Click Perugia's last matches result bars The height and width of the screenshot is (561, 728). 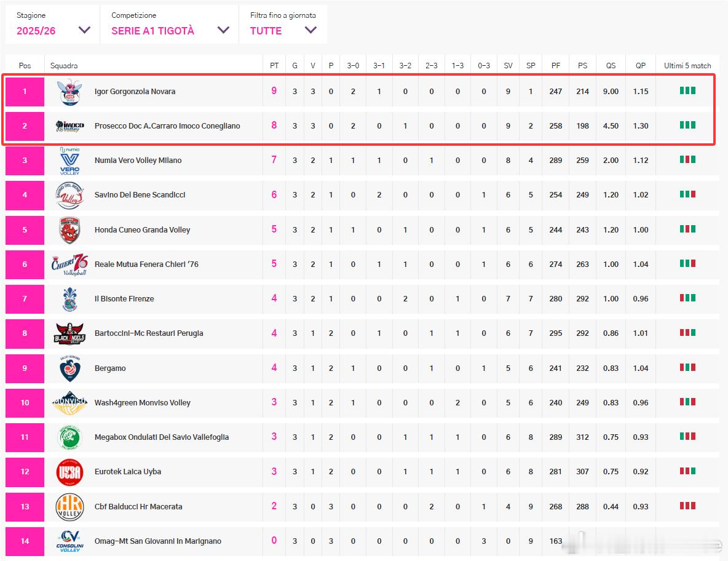[687, 333]
